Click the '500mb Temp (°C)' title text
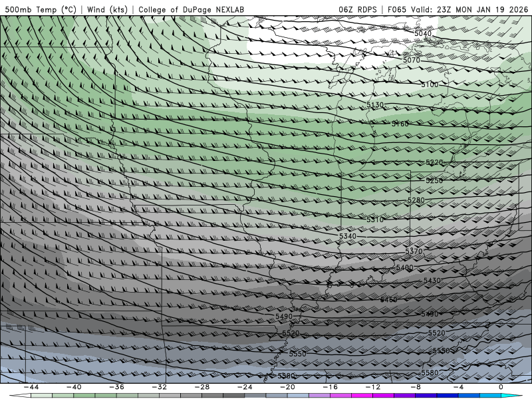The height and width of the screenshot is (399, 532). [41, 9]
